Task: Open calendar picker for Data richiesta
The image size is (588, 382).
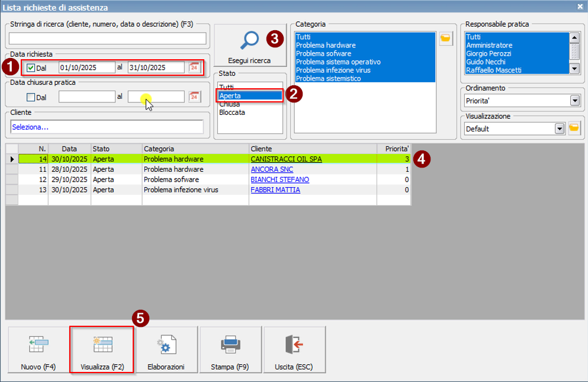Action: [x=194, y=68]
